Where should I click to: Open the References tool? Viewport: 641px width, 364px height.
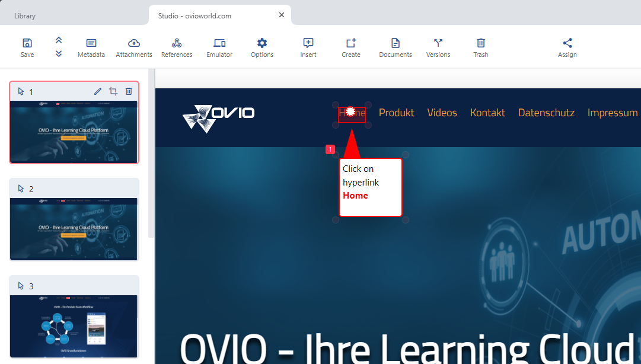coord(177,47)
